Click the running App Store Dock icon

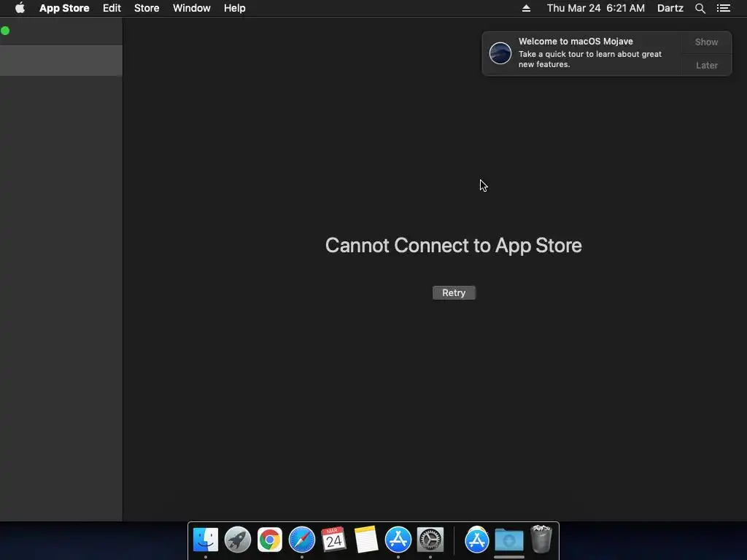(398, 540)
